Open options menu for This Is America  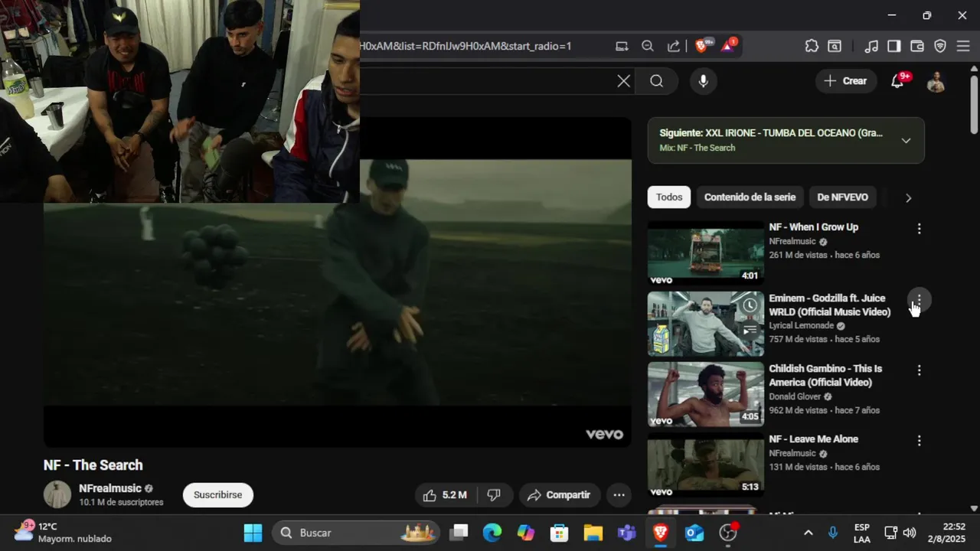tap(920, 370)
